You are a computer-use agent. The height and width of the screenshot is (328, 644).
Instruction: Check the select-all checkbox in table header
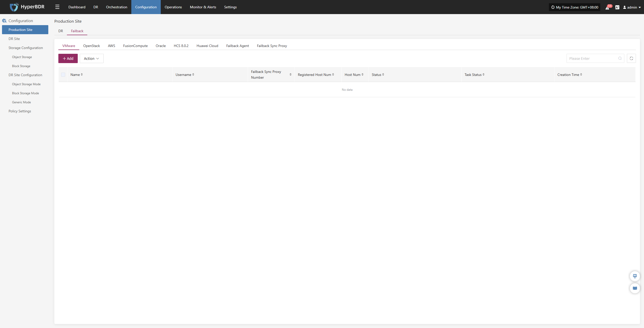tap(63, 75)
